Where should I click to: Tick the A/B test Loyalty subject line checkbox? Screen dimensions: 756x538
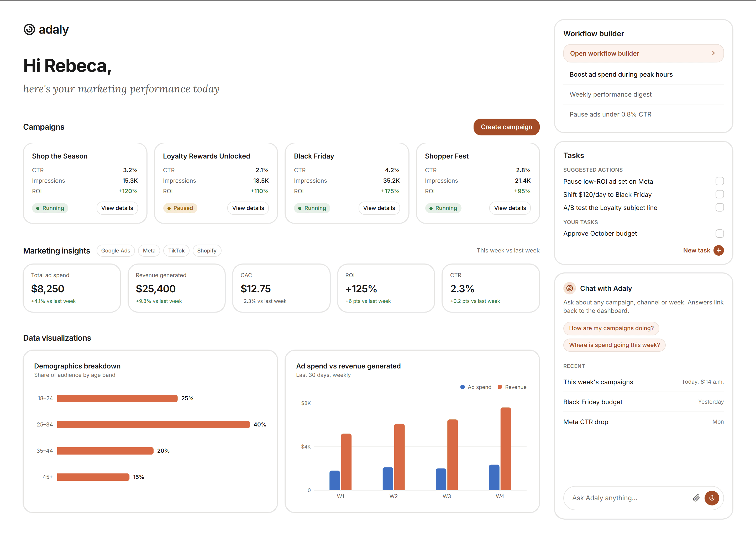point(719,207)
